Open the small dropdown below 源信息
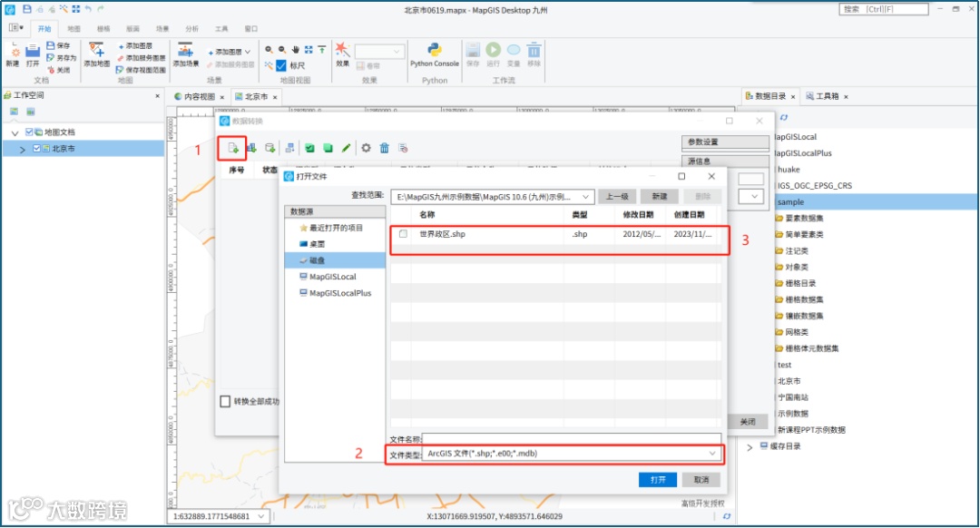The width and height of the screenshot is (980, 528). point(750,196)
